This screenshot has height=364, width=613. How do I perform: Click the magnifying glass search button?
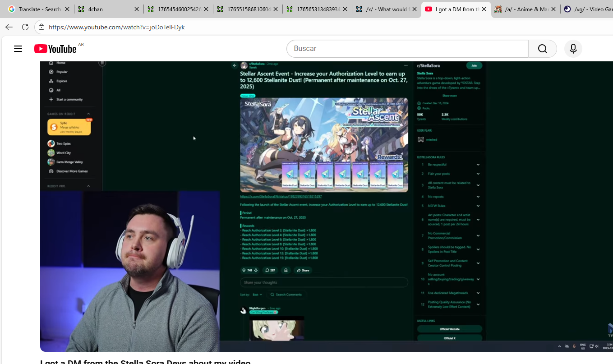click(543, 49)
